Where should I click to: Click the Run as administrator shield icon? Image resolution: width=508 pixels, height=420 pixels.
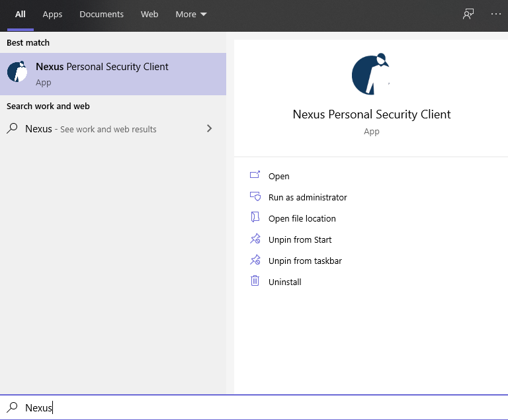pyautogui.click(x=255, y=197)
